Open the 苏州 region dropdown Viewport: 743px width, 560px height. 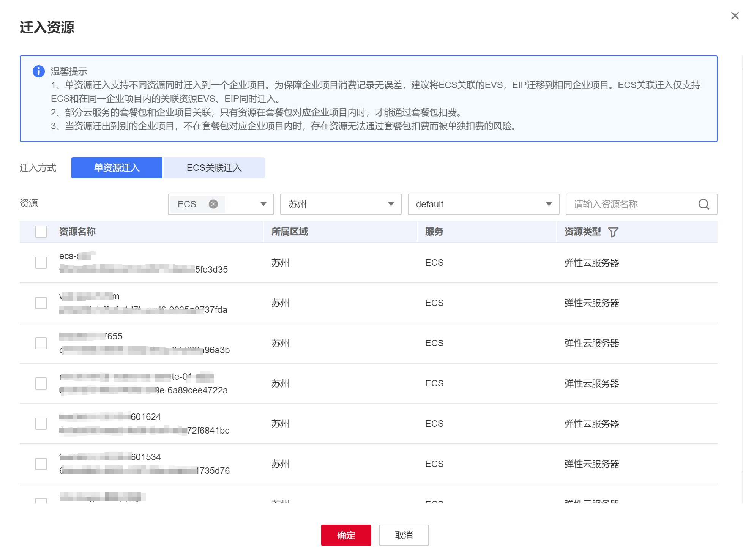341,204
